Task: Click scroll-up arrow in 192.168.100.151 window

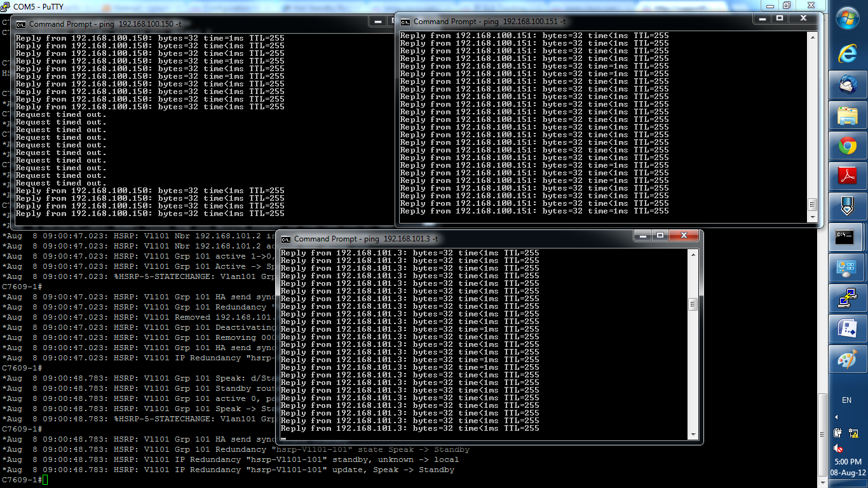Action: [811, 37]
